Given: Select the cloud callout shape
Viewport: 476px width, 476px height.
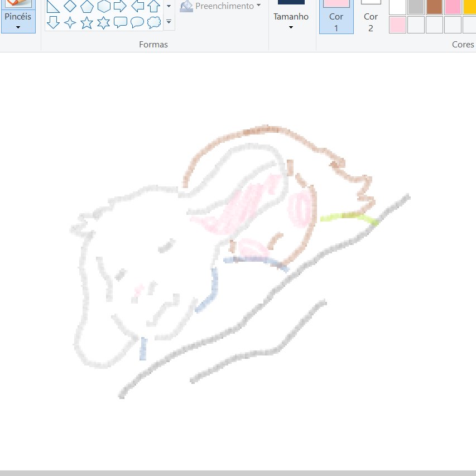Looking at the screenshot, I should click(x=154, y=22).
